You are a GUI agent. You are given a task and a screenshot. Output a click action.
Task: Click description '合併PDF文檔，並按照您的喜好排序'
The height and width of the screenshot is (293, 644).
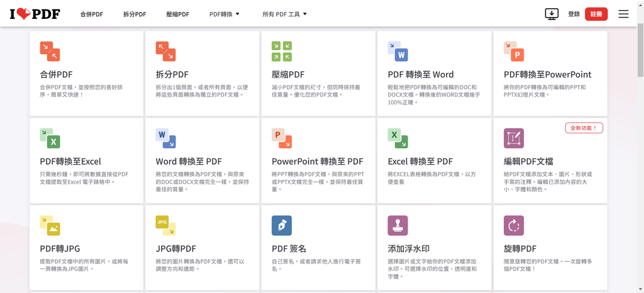click(81, 91)
